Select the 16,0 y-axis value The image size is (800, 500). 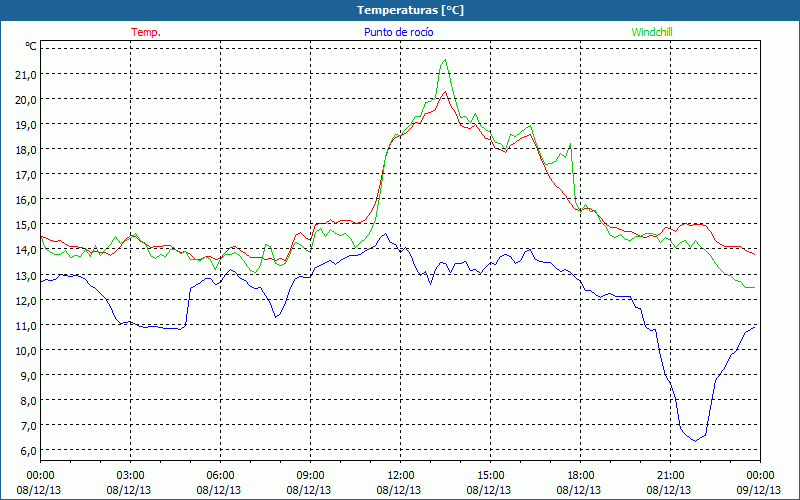coord(26,200)
